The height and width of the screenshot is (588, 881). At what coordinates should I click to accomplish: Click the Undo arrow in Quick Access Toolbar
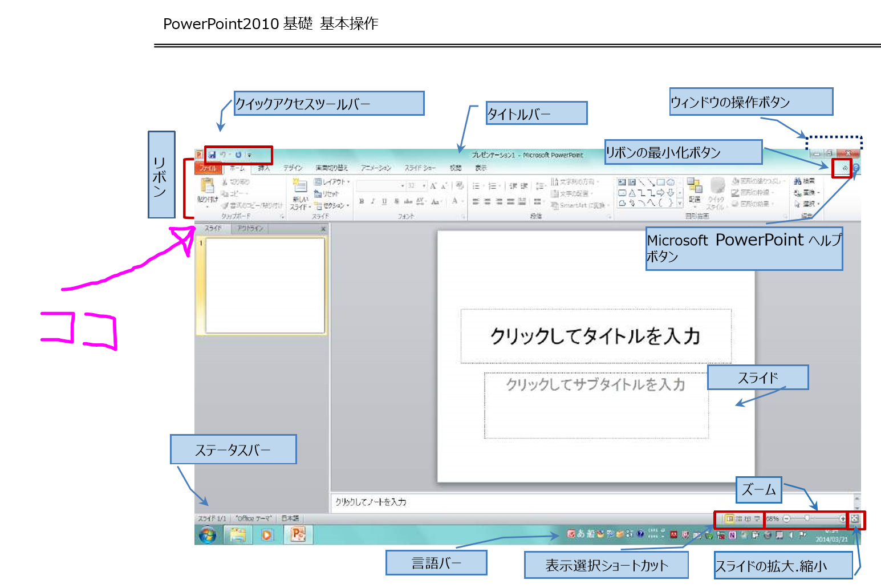(x=223, y=155)
